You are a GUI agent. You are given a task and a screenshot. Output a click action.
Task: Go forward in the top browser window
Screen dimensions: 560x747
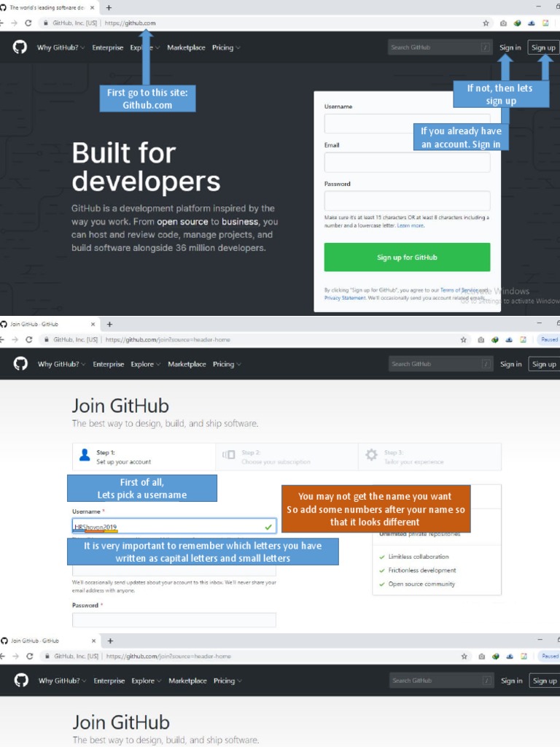[15, 23]
